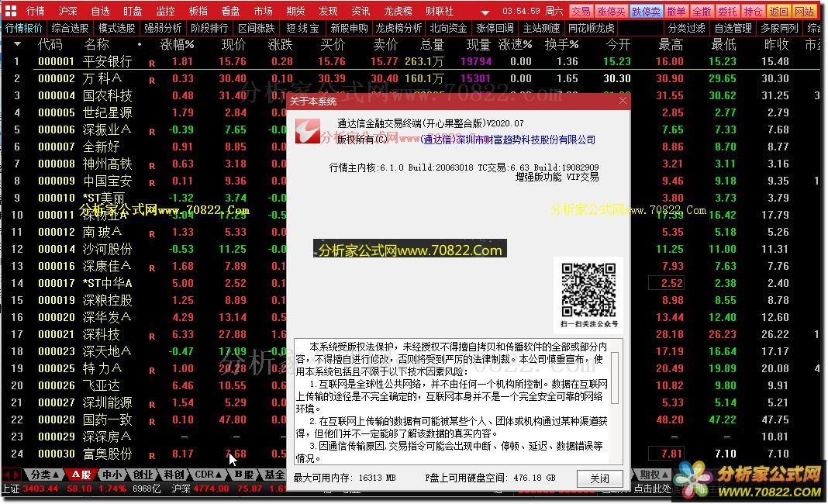Switch to the 区间涨跌 tab
The width and height of the screenshot is (828, 504).
click(256, 28)
